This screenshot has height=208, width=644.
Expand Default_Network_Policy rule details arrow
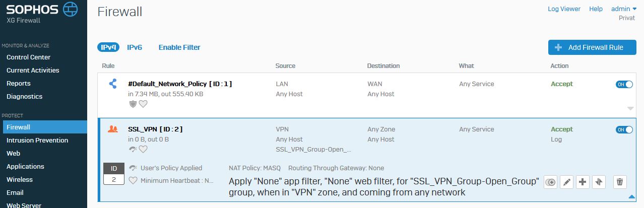(630, 108)
